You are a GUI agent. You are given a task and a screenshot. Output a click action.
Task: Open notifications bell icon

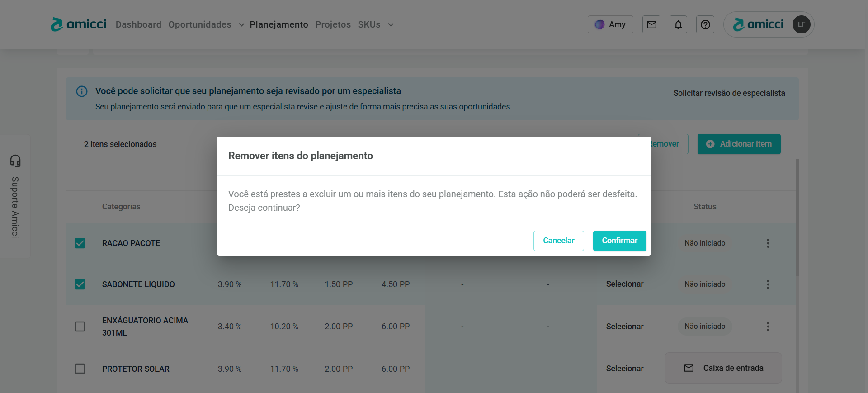[x=678, y=24]
